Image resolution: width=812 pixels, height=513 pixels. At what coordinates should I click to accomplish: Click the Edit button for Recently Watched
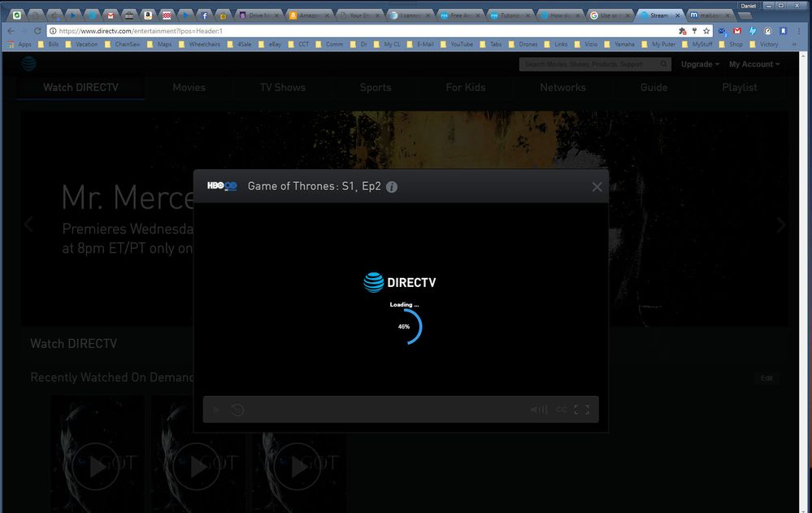[x=766, y=379]
